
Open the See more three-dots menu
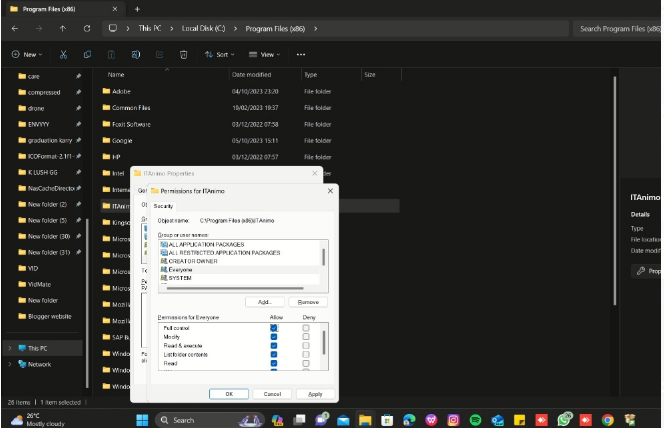pyautogui.click(x=300, y=54)
